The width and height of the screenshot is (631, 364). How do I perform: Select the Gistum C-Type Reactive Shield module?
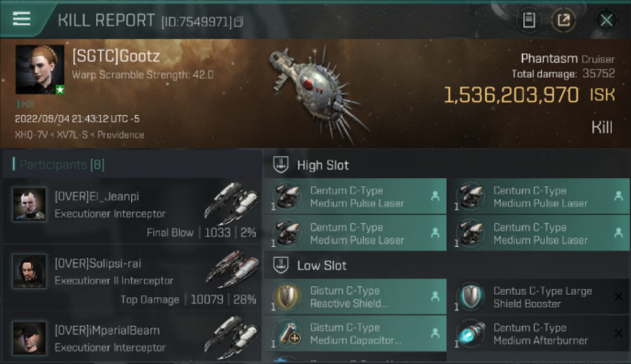(355, 297)
